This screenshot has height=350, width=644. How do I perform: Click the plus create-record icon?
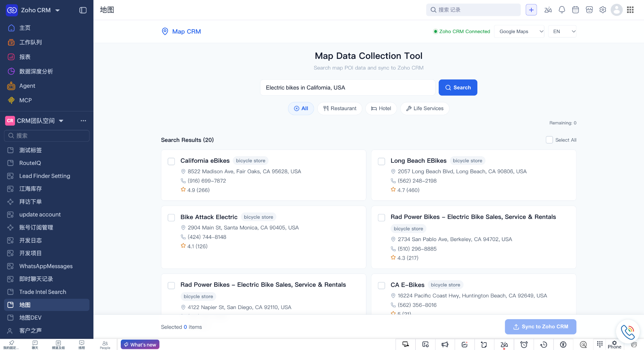tap(531, 10)
